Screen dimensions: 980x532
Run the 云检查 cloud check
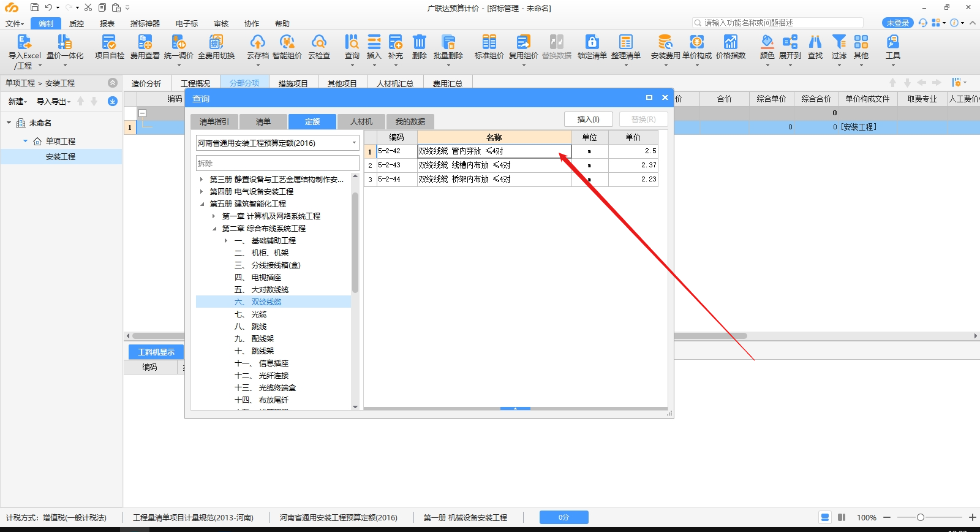pos(319,42)
